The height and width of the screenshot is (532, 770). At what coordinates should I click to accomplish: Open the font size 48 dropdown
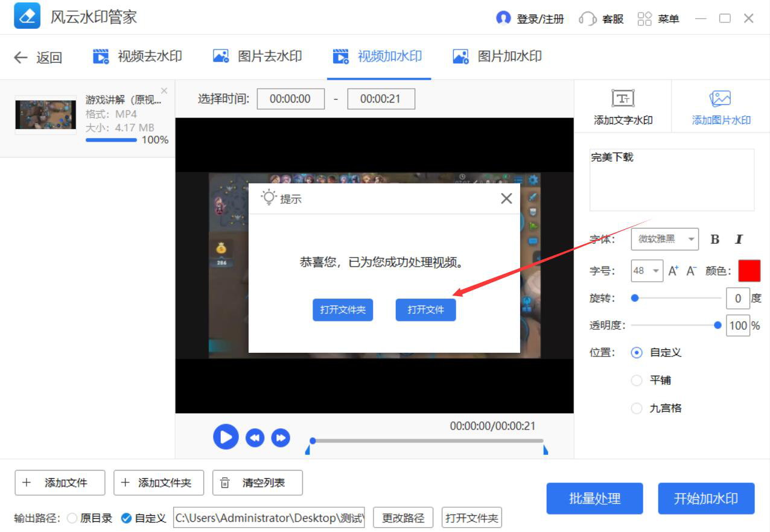pyautogui.click(x=647, y=271)
